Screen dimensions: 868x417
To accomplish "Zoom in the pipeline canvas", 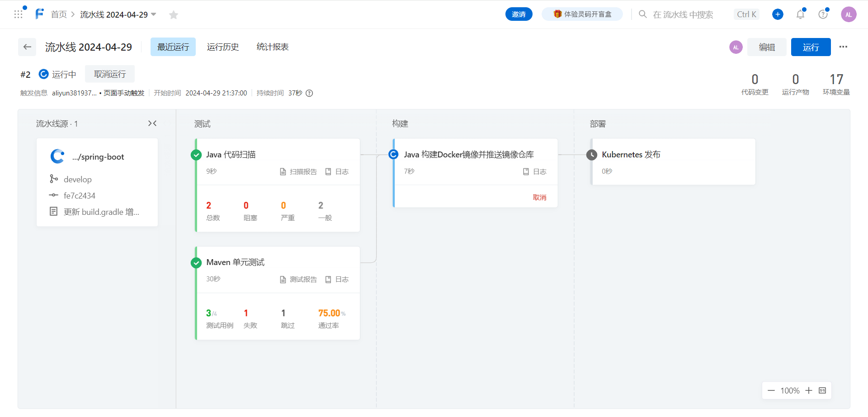I will tap(809, 391).
